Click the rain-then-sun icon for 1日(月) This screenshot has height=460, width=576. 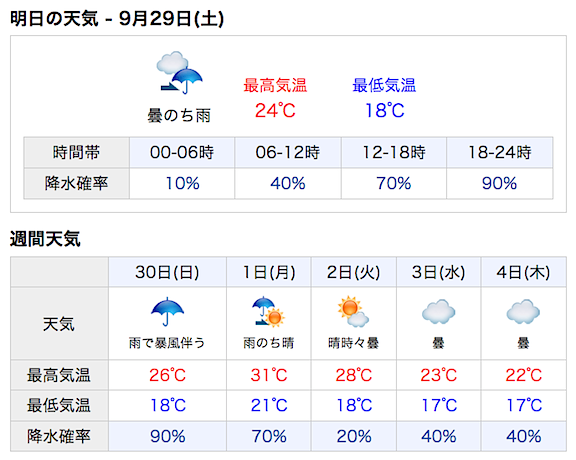click(x=269, y=312)
